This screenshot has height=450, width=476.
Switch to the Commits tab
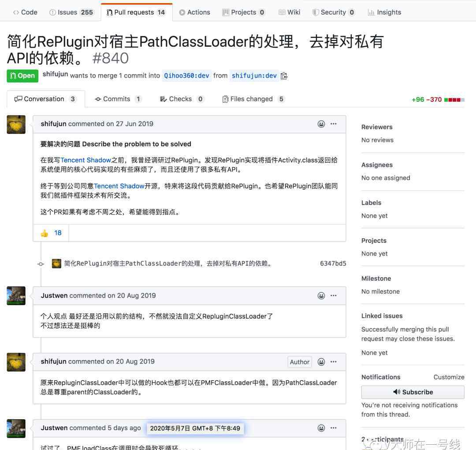pyautogui.click(x=118, y=99)
